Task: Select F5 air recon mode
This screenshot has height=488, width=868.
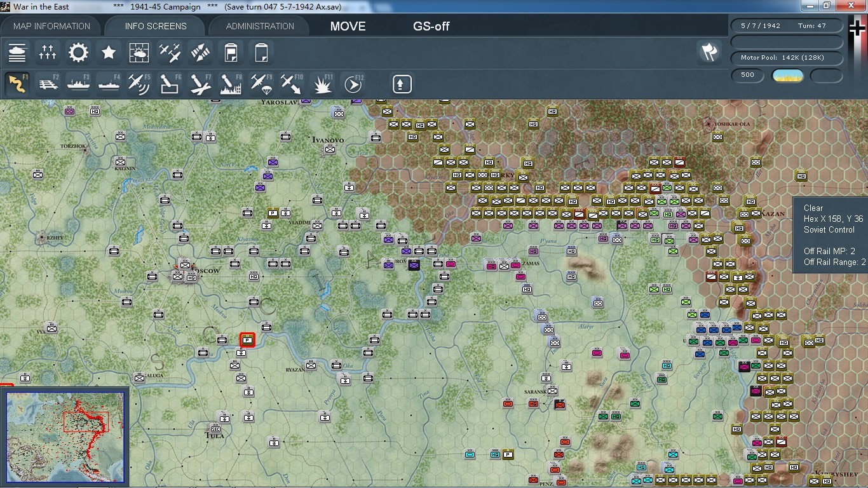Action: 139,84
